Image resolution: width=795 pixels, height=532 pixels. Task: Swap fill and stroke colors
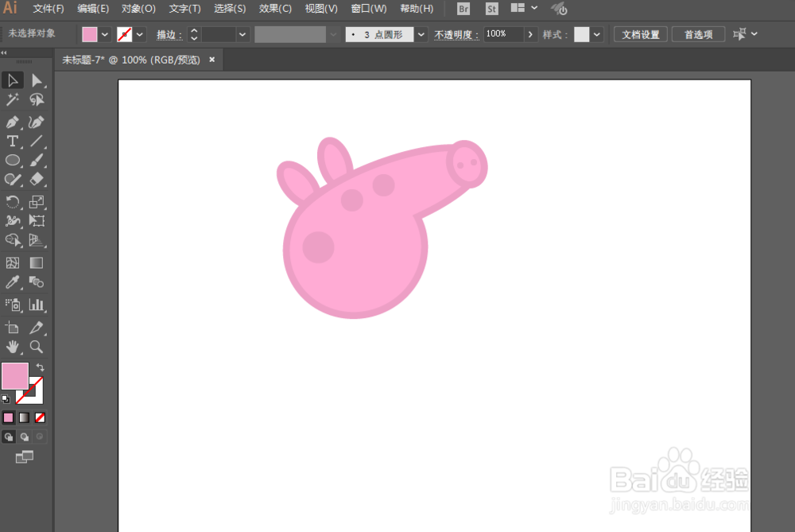pyautogui.click(x=40, y=367)
